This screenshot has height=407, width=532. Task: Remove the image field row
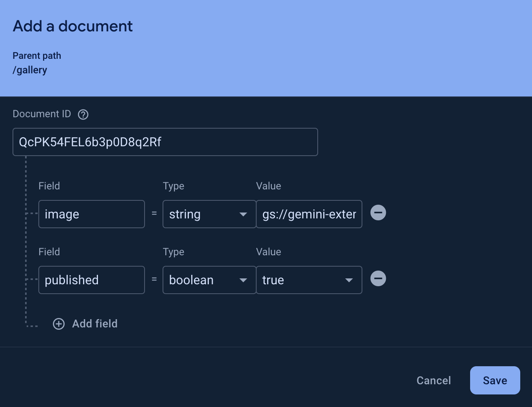[x=378, y=213]
